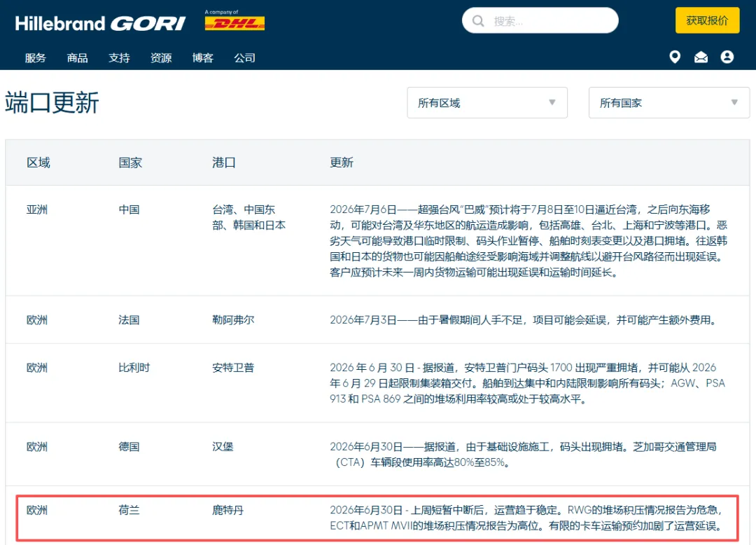Click the 比利时 country cell
Image resolution: width=756 pixels, height=545 pixels.
(x=134, y=368)
